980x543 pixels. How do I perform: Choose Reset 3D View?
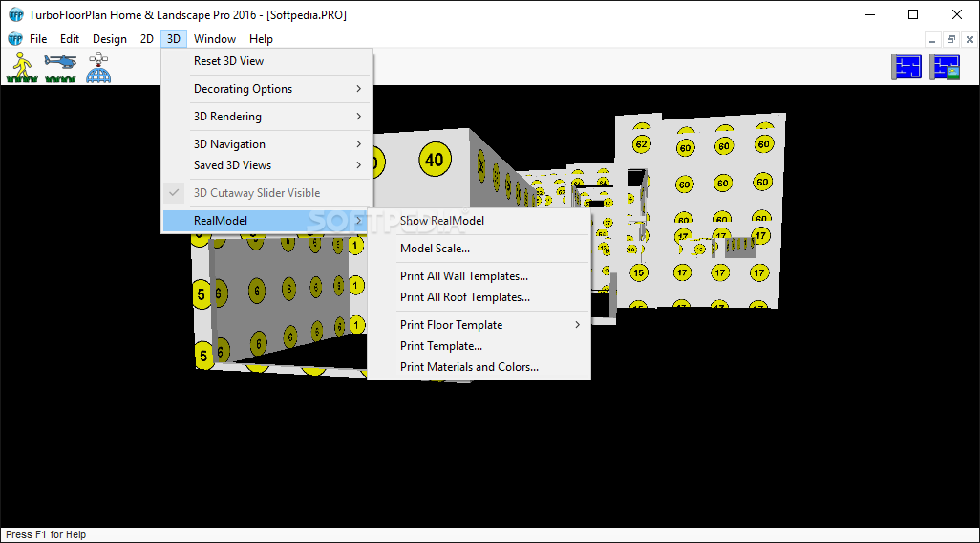point(266,61)
